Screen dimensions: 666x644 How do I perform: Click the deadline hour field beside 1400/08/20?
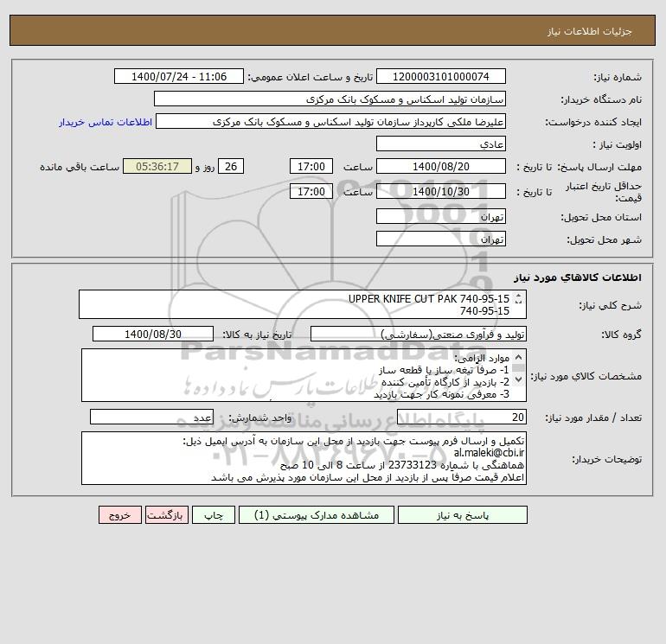coord(311,167)
